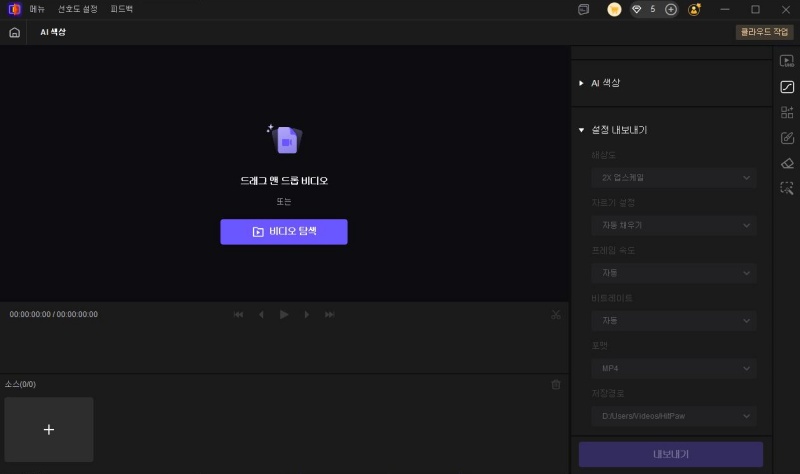The height and width of the screenshot is (474, 800).
Task: Open the 2X 업스케일 resolution dropdown
Action: (672, 178)
